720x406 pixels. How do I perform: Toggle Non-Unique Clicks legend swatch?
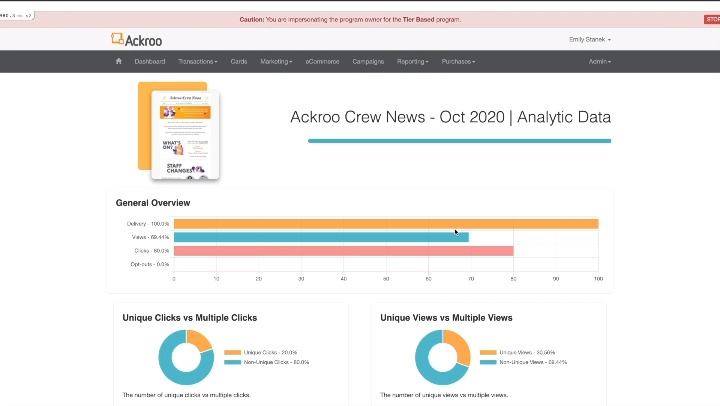pos(232,362)
